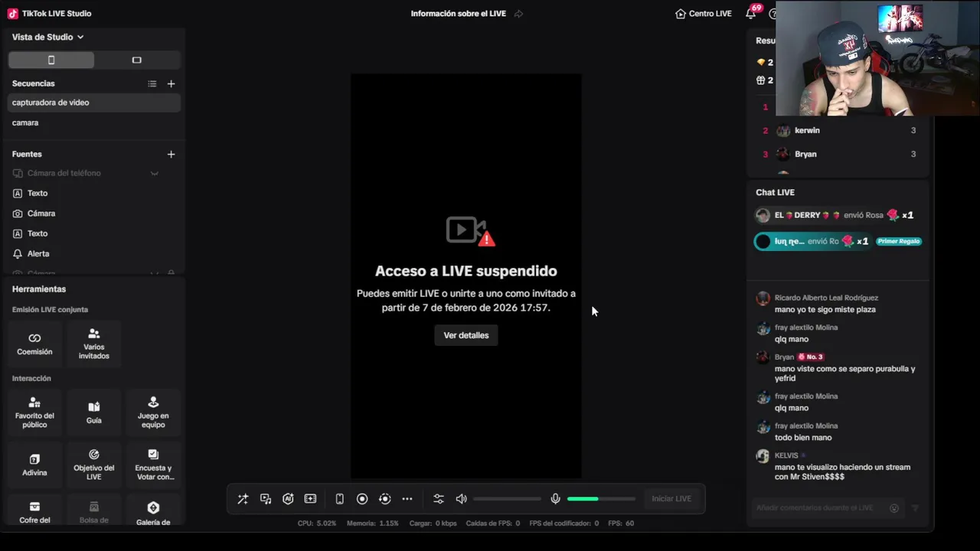Click the Bryan row in the ranking
Screen dimensions: 980x551
point(839,154)
